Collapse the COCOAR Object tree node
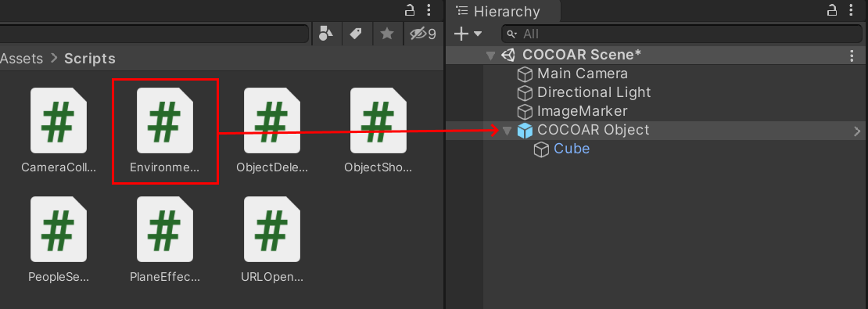 (x=507, y=131)
